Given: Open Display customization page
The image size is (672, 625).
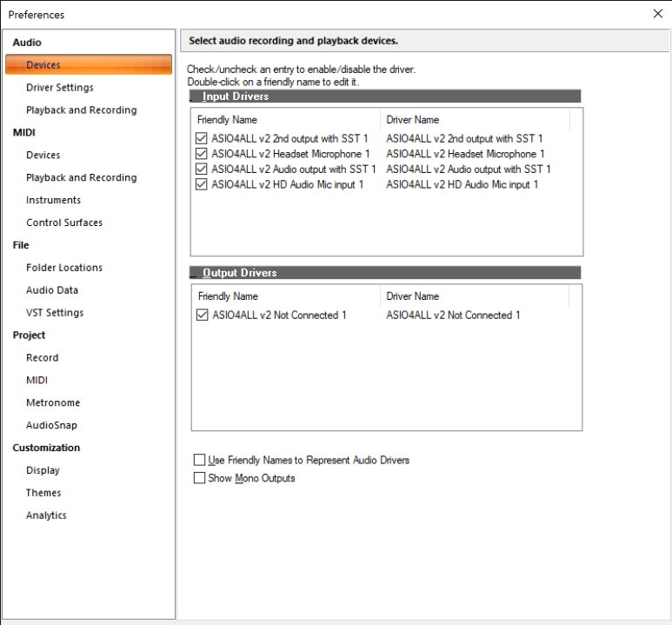Looking at the screenshot, I should 43,470.
